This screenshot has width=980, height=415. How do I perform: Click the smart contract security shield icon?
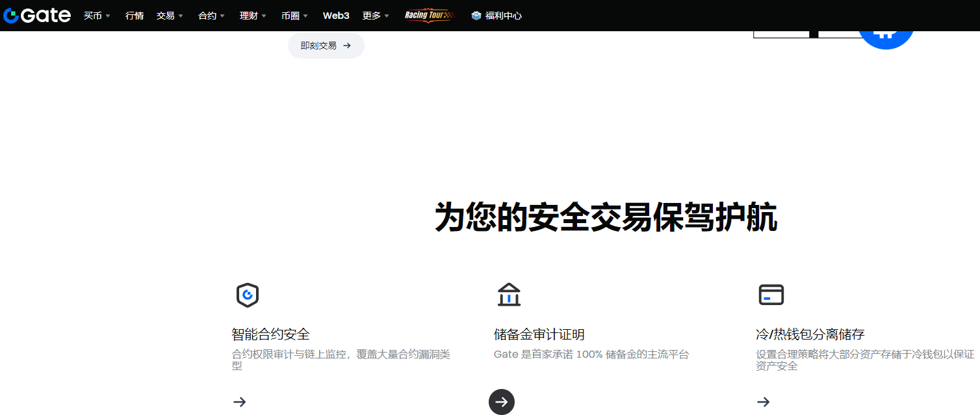(247, 295)
